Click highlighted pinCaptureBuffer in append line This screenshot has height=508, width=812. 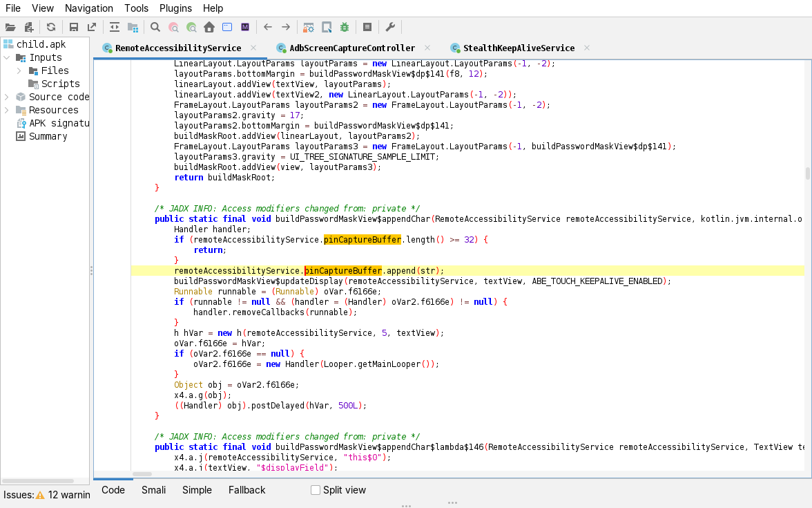(342, 271)
